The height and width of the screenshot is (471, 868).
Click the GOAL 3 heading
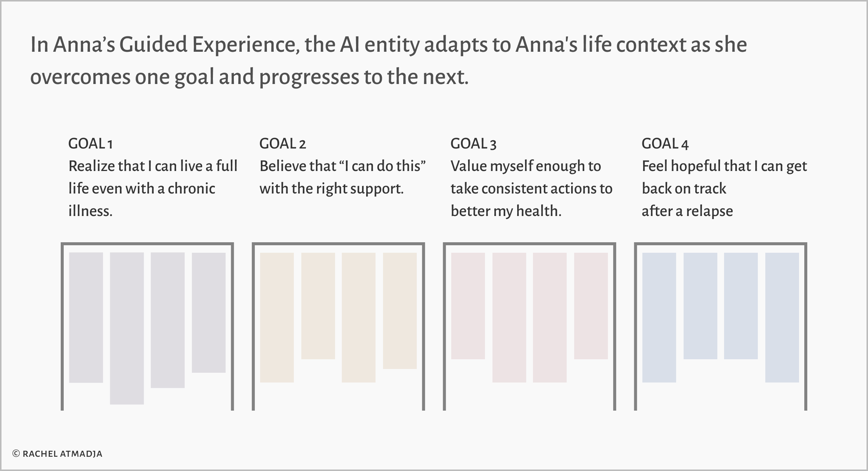[473, 144]
